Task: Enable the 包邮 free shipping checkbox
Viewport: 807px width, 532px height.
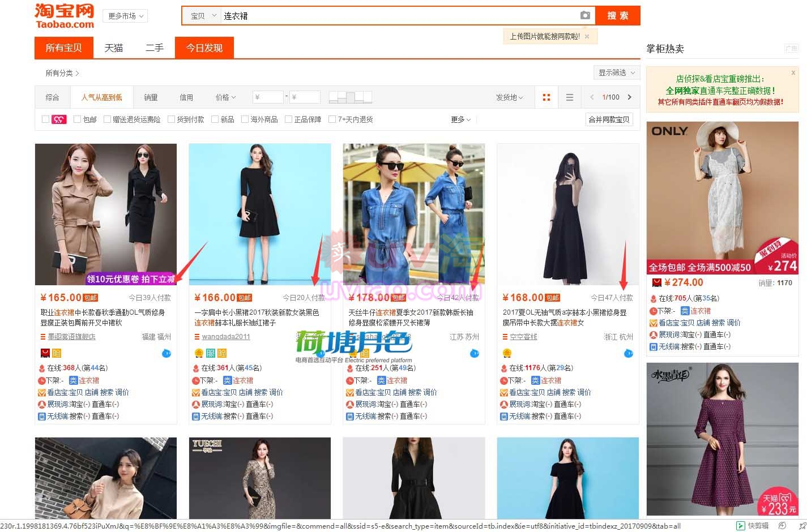Action: 78,119
